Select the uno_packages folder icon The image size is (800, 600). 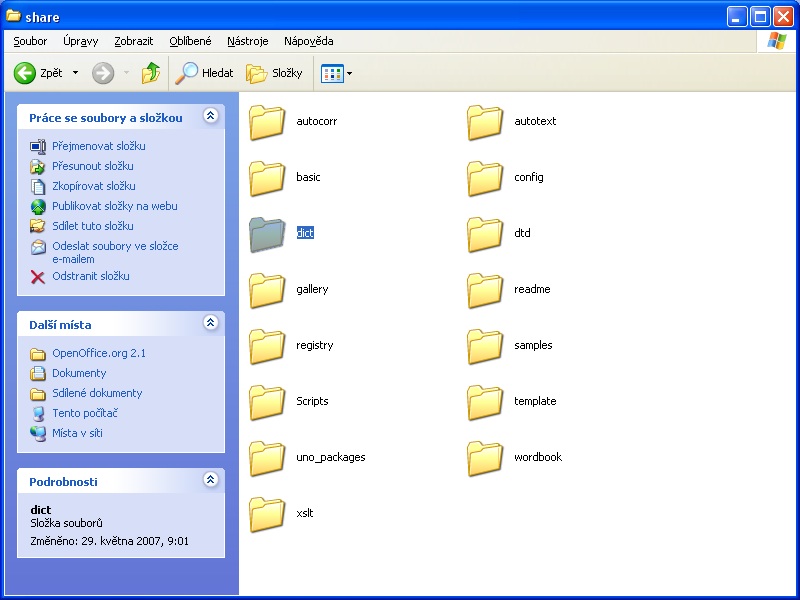coord(268,458)
